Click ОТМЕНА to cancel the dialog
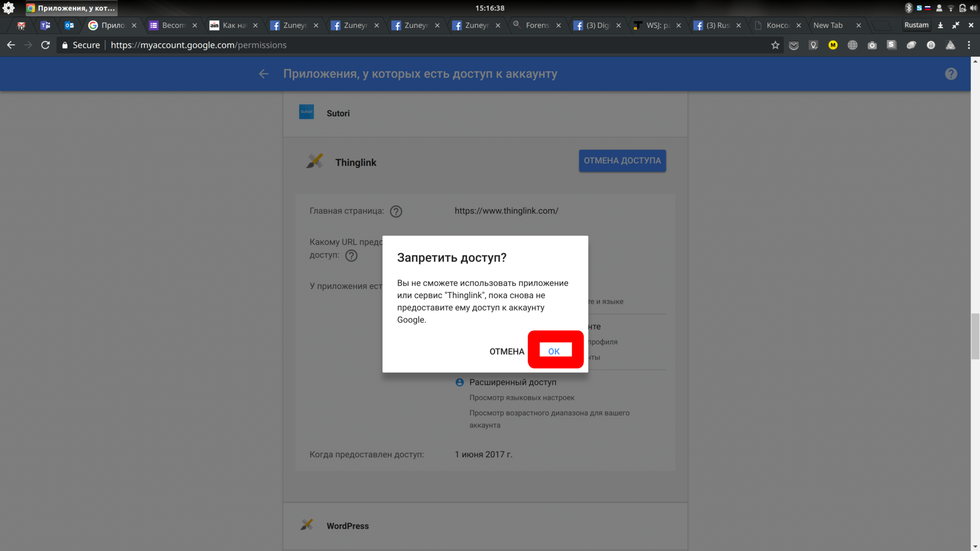The image size is (980, 551). 507,352
